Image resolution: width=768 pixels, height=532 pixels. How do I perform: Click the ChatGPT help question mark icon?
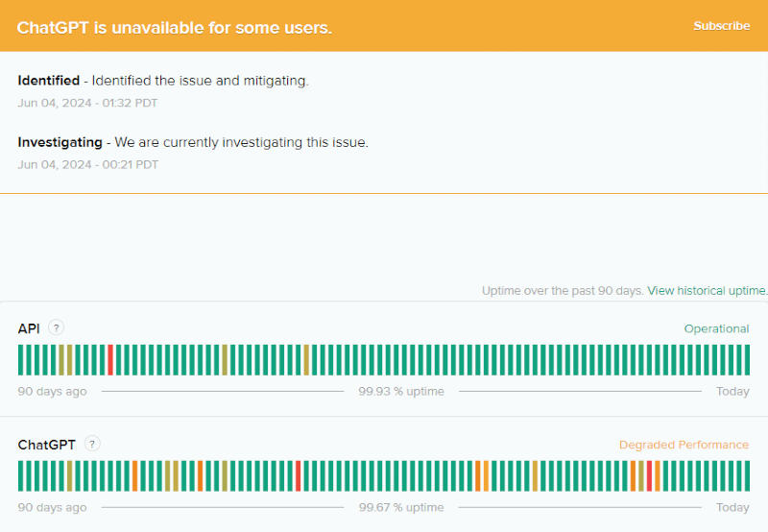[x=92, y=444]
